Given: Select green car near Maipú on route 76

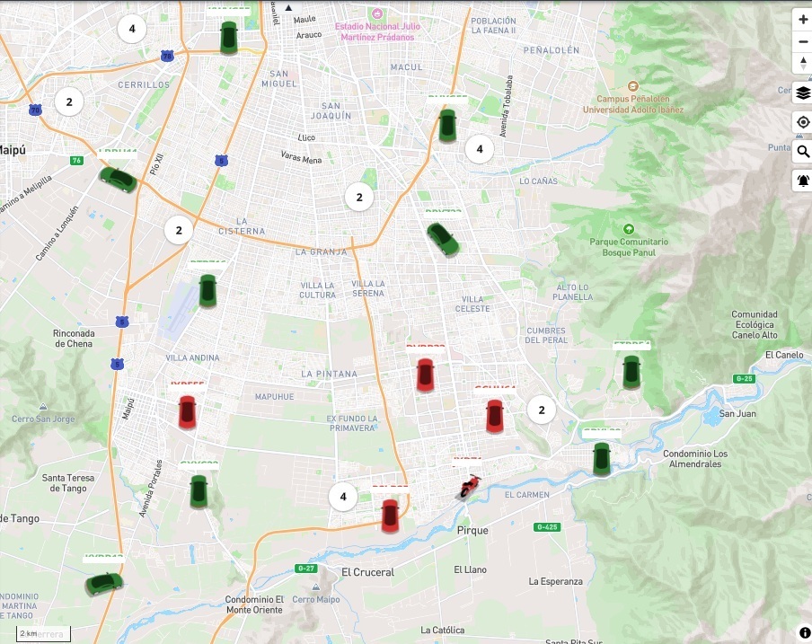Looking at the screenshot, I should point(118,178).
